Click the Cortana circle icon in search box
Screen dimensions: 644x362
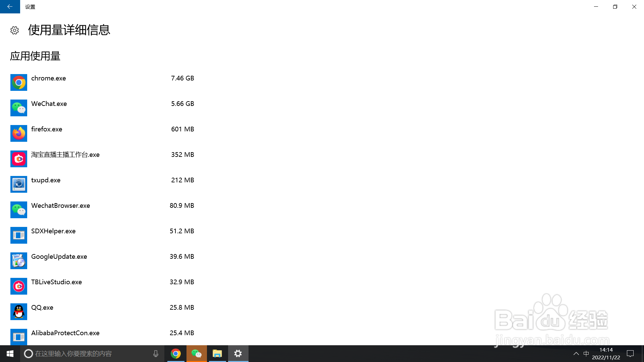(29, 354)
